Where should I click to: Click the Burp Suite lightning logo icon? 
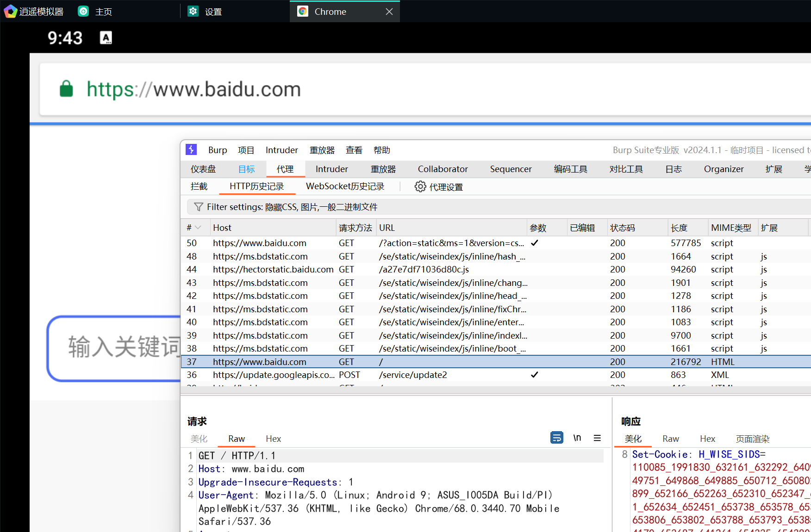[191, 149]
